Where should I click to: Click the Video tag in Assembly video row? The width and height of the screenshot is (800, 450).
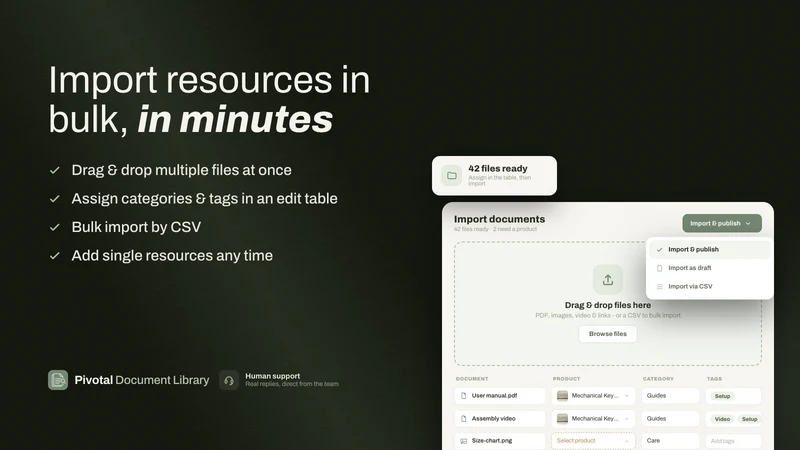pos(722,419)
